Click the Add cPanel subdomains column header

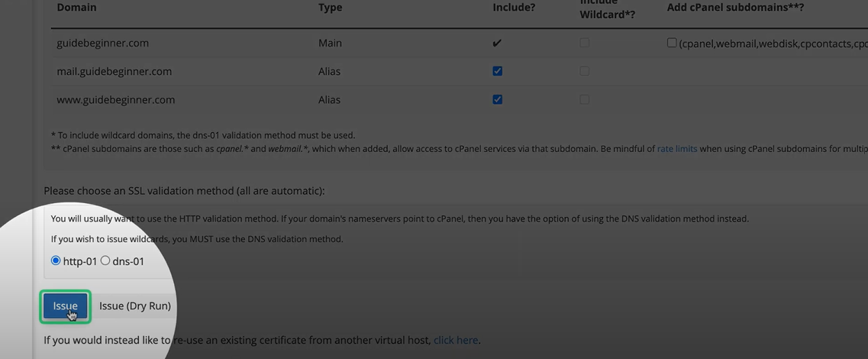click(x=735, y=8)
